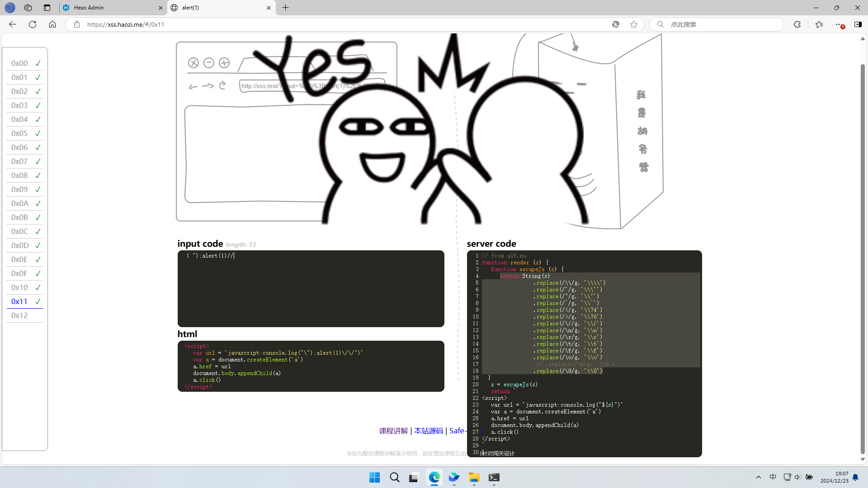Open the unsolved level 0x12
This screenshot has height=488, width=868.
(x=25, y=315)
